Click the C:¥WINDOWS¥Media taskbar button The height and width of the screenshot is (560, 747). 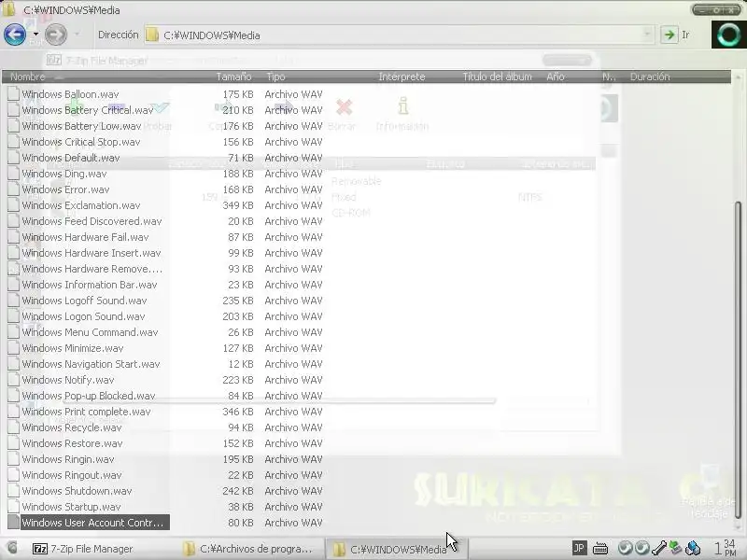tap(397, 549)
